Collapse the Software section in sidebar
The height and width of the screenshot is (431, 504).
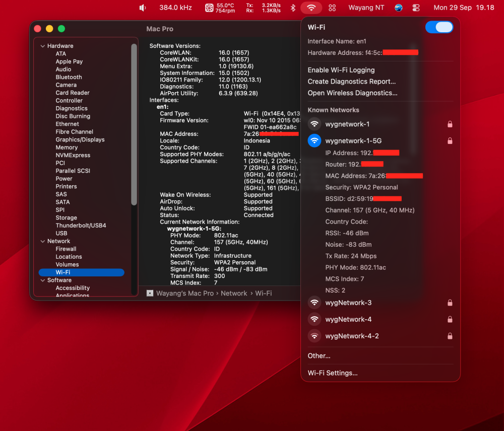[x=42, y=280]
